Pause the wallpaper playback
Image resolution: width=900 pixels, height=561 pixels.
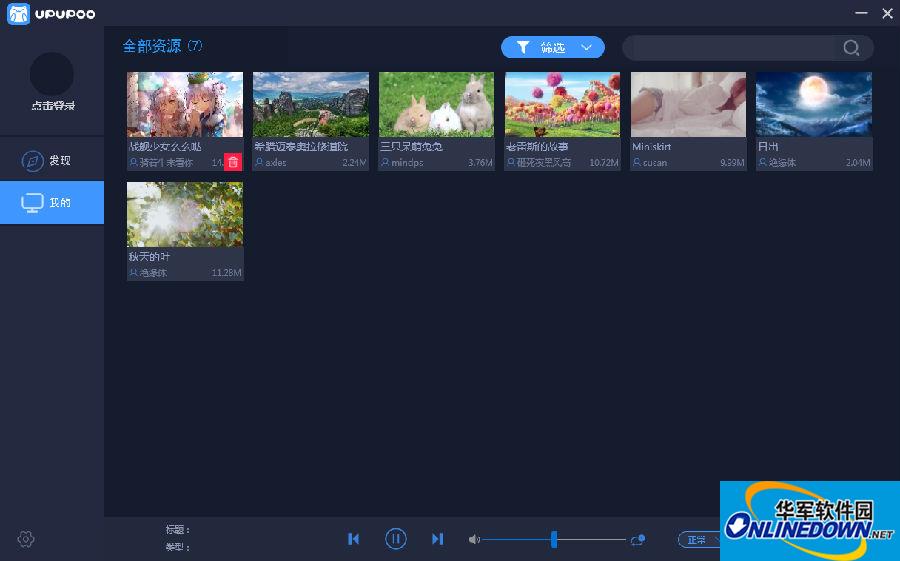click(396, 539)
